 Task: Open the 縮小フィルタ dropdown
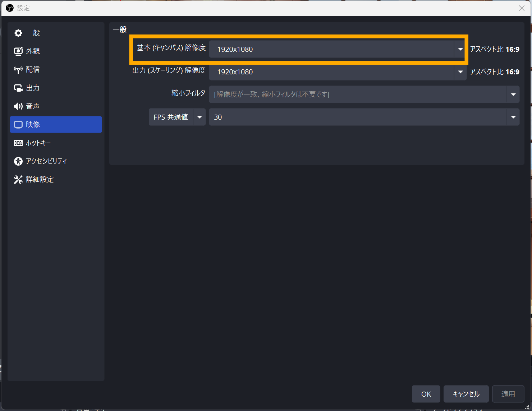513,94
